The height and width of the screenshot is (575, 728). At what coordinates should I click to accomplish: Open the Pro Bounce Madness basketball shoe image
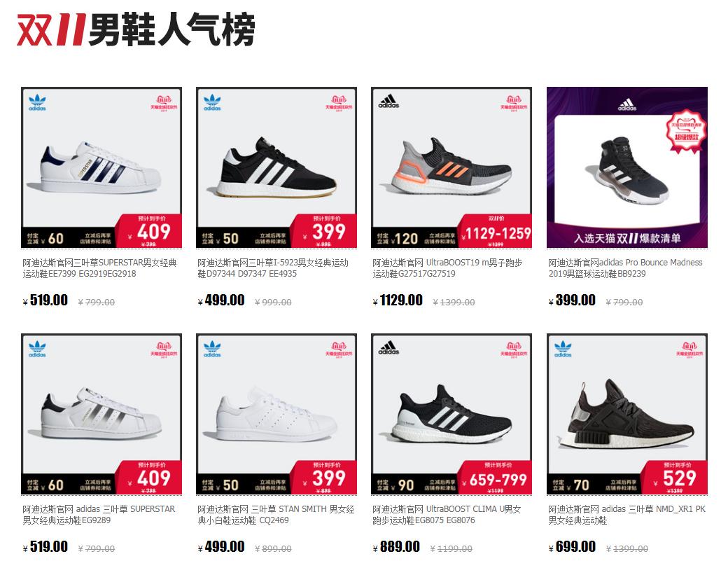626,167
